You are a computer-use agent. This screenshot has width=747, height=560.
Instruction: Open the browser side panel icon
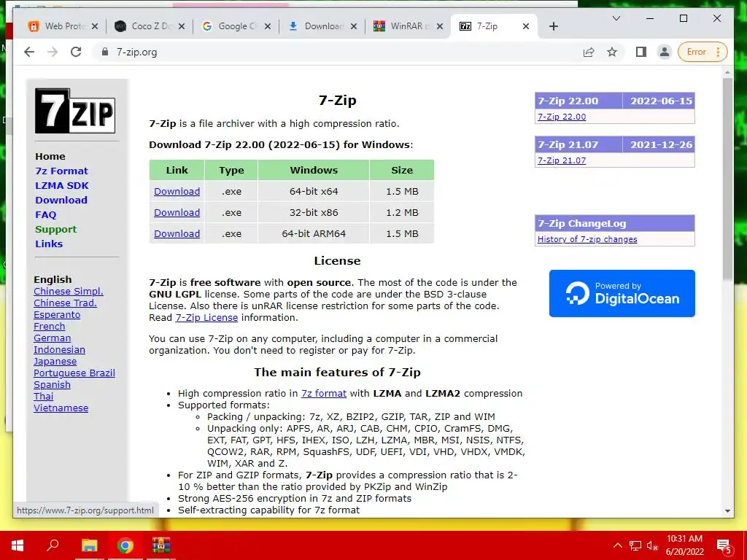coord(641,52)
